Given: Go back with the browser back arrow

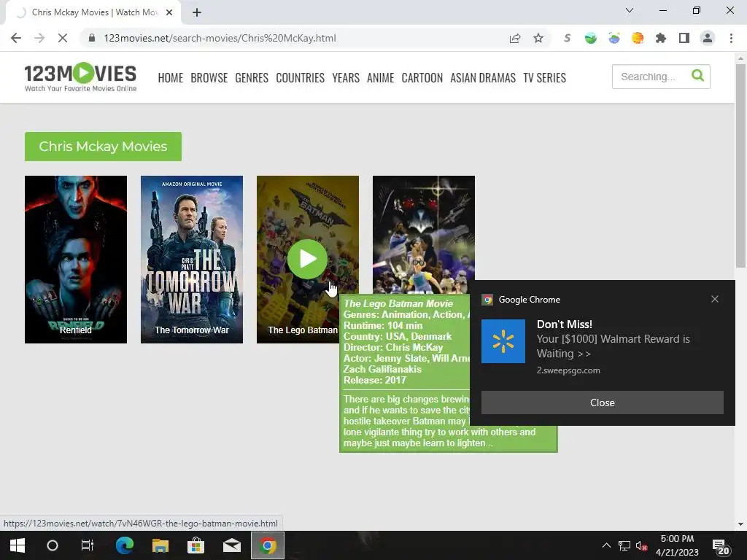Looking at the screenshot, I should pos(16,38).
